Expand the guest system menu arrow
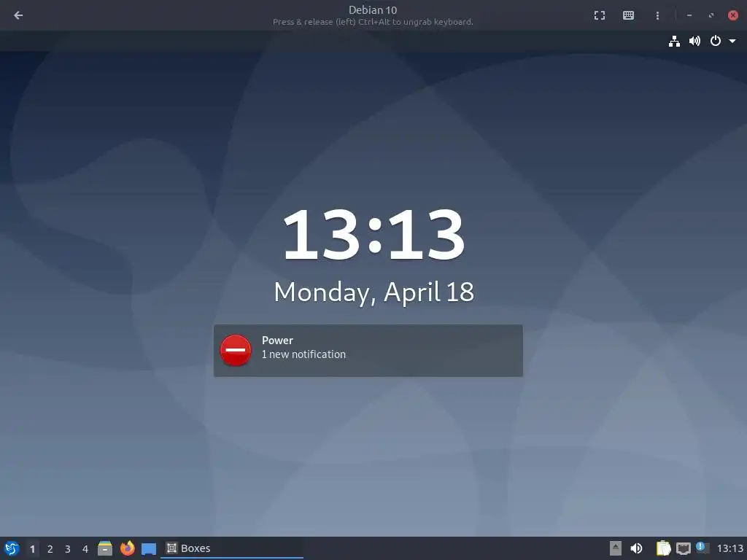Image resolution: width=747 pixels, height=560 pixels. pos(732,42)
